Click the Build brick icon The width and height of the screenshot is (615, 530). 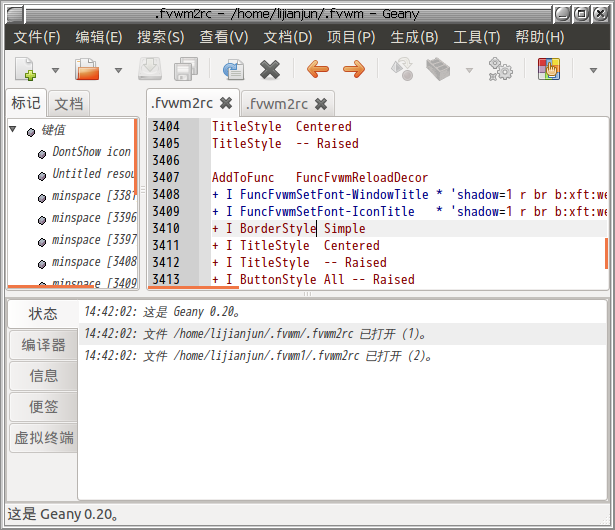pyautogui.click(x=438, y=69)
